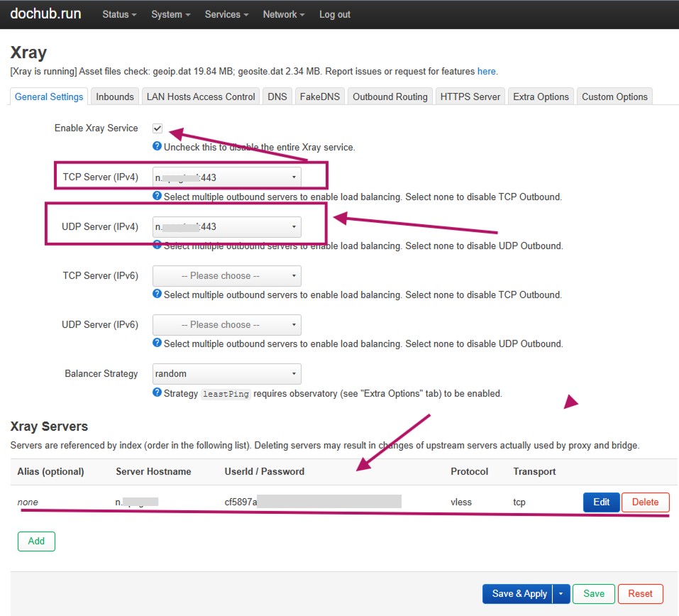Click the help icon beside the leastPing strategy hint

click(158, 392)
